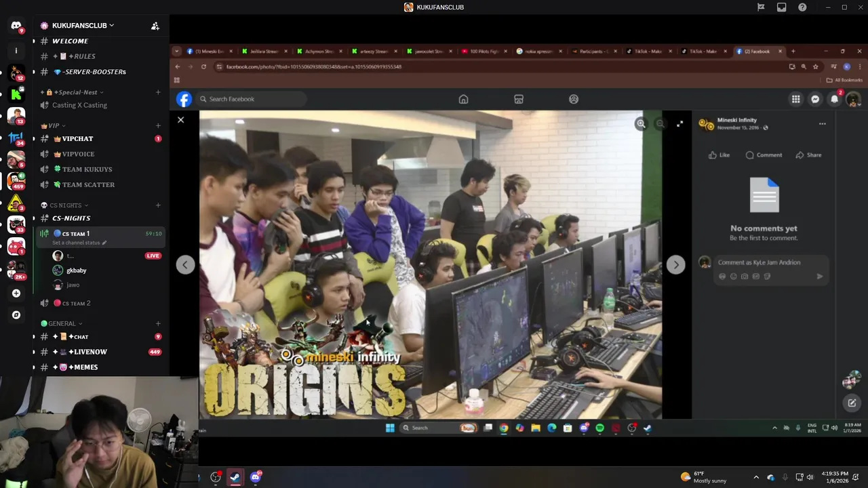Bookmark this page with star icon
The width and height of the screenshot is (868, 488).
(815, 66)
